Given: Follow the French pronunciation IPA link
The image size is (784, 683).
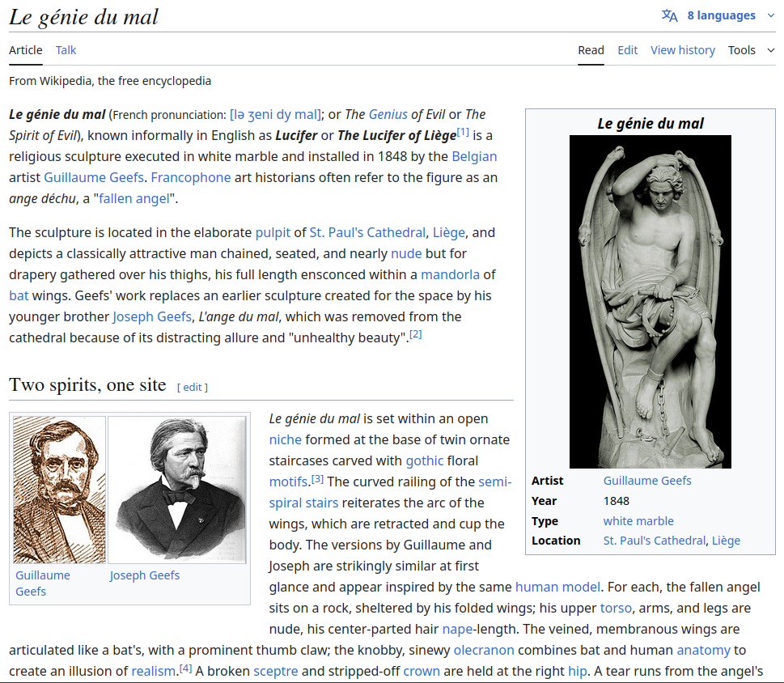Looking at the screenshot, I should point(275,114).
